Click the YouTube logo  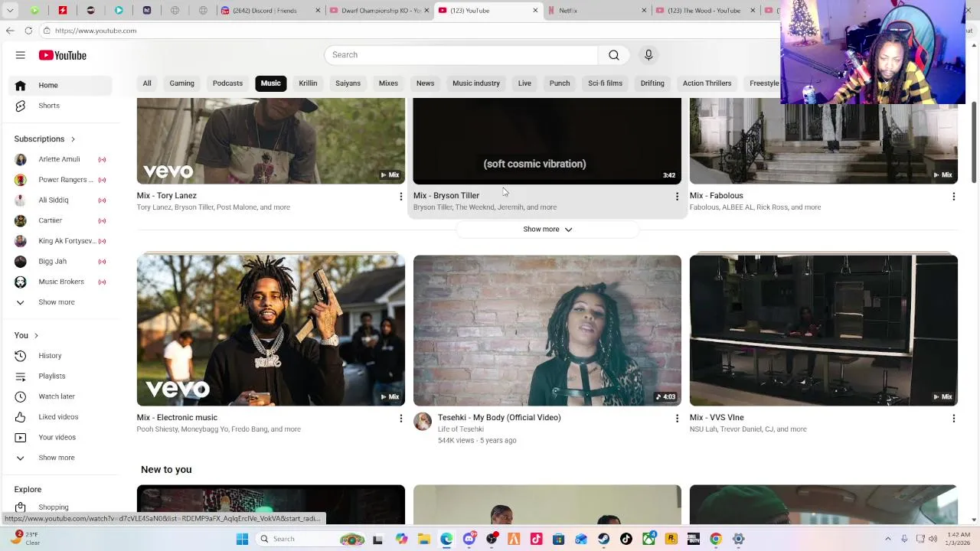[63, 55]
